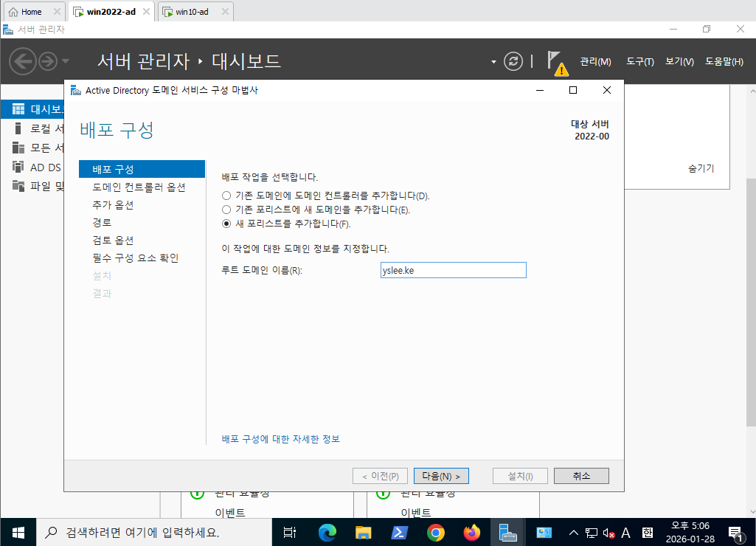This screenshot has width=756, height=546.
Task: Click the Server Manager forward arrow icon
Action: 48,61
